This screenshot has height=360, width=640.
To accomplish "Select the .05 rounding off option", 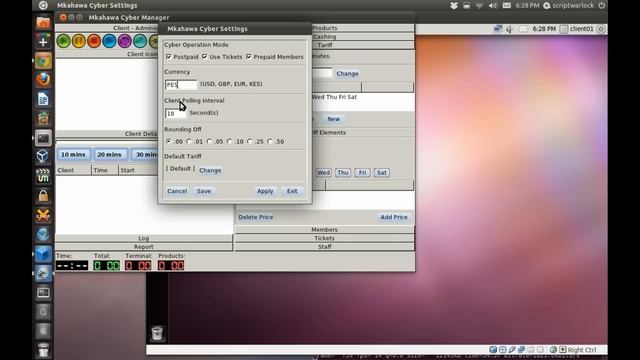I will [209, 141].
